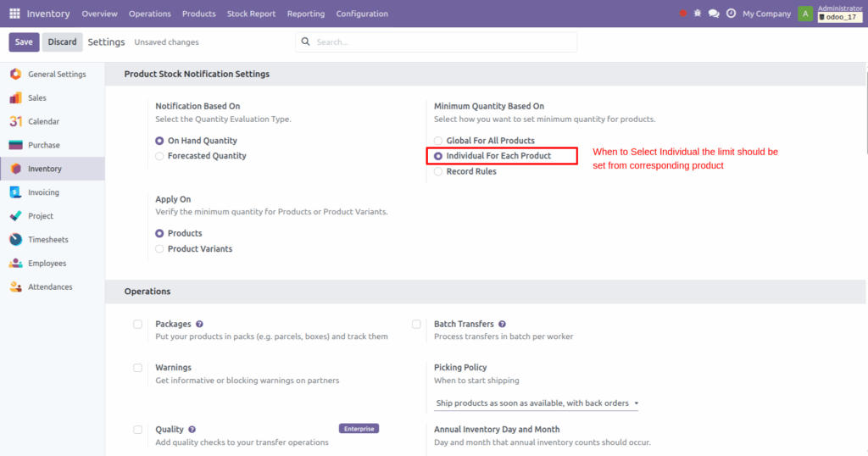Image resolution: width=868 pixels, height=456 pixels.
Task: Open the apps grid menu icon
Action: coord(15,14)
